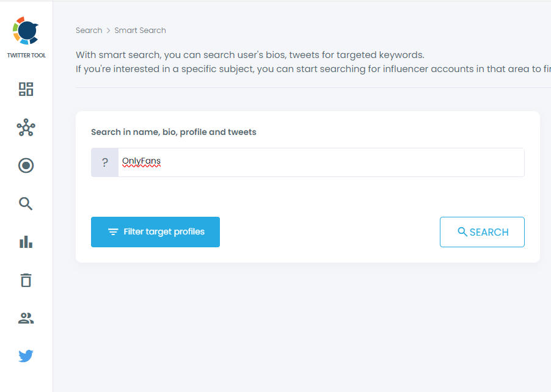View statistics via the bar chart icon
Image resolution: width=551 pixels, height=392 pixels.
click(x=26, y=241)
